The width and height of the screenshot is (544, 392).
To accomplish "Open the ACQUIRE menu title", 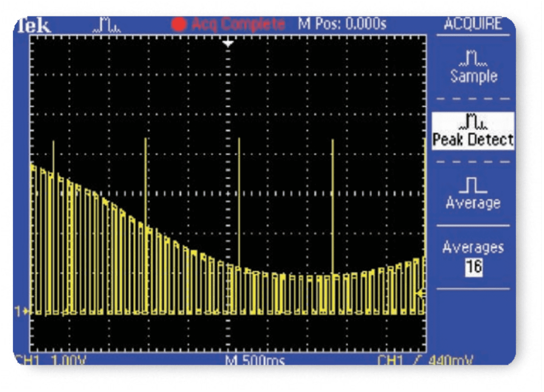I will click(x=473, y=24).
